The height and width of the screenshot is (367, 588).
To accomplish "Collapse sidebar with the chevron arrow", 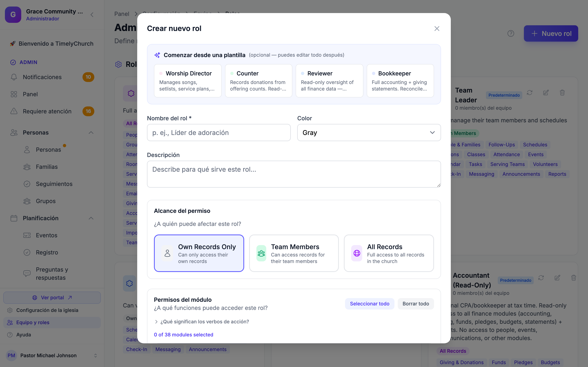I will (92, 15).
